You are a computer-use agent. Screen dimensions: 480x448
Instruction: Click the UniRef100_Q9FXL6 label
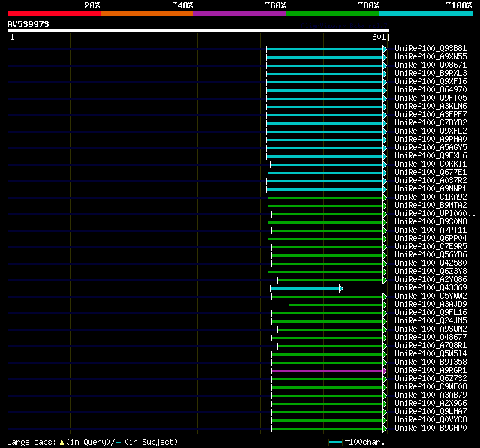(x=430, y=156)
